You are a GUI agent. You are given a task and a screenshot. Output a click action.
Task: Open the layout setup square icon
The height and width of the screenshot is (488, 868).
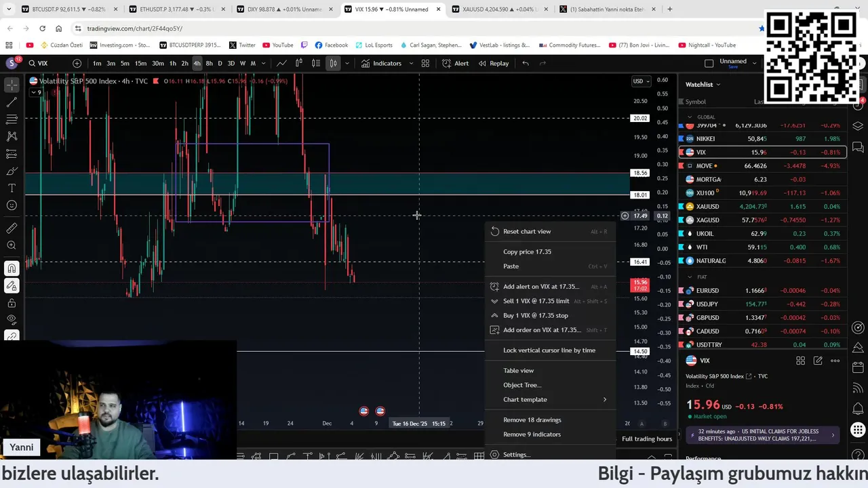pos(709,63)
